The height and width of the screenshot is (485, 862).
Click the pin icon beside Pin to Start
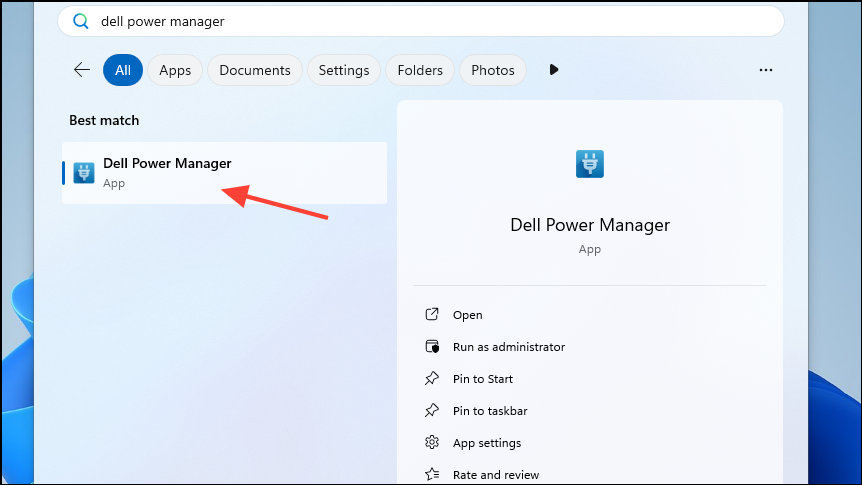click(432, 378)
